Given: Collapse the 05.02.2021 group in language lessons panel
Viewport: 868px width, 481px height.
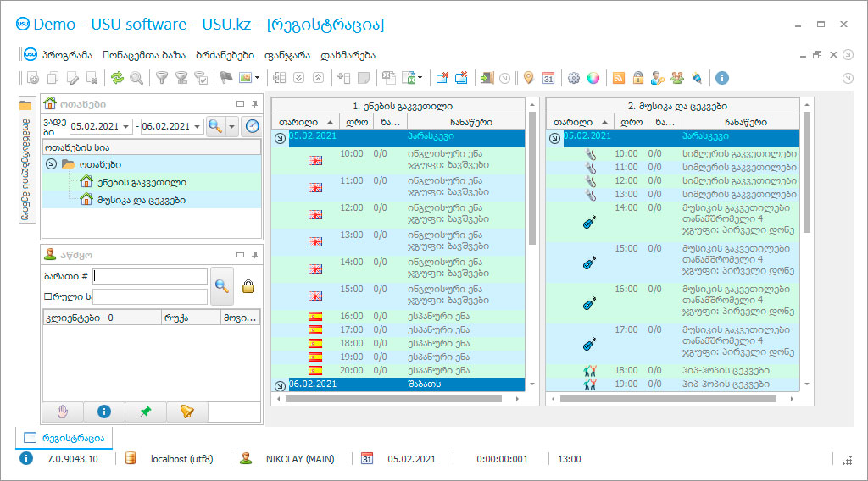Looking at the screenshot, I should tap(280, 138).
